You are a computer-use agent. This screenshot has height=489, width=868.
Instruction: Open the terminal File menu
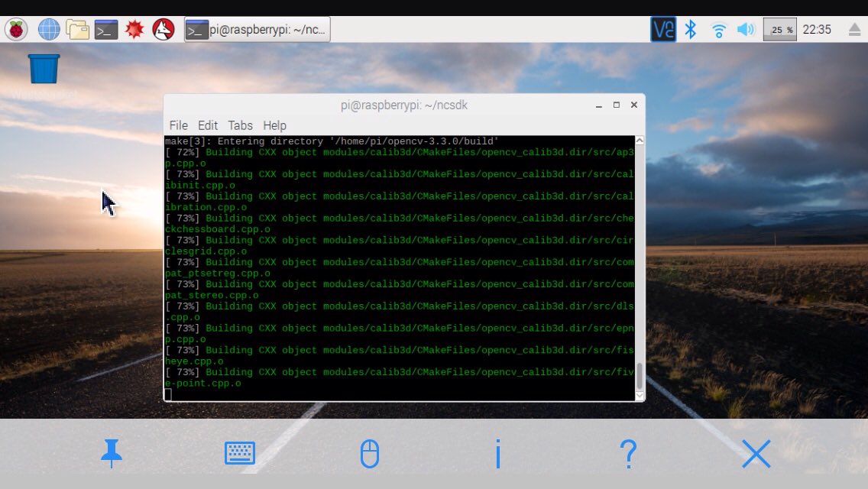178,125
